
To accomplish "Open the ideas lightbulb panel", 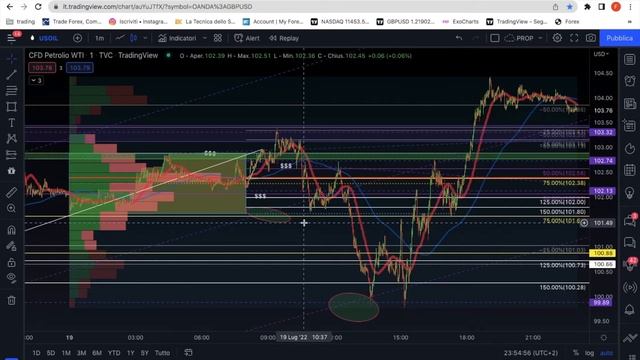I will [x=630, y=192].
